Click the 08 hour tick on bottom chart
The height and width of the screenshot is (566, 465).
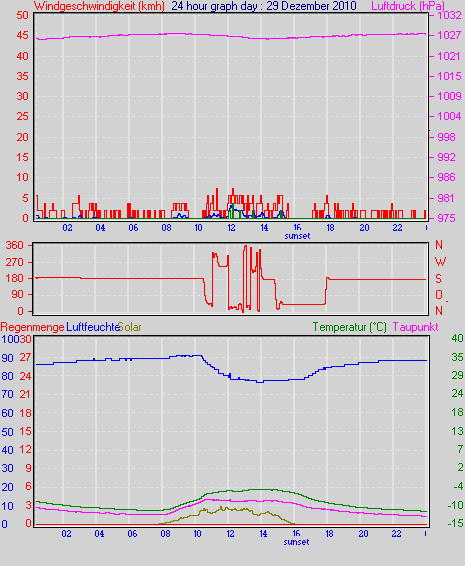[x=165, y=534]
